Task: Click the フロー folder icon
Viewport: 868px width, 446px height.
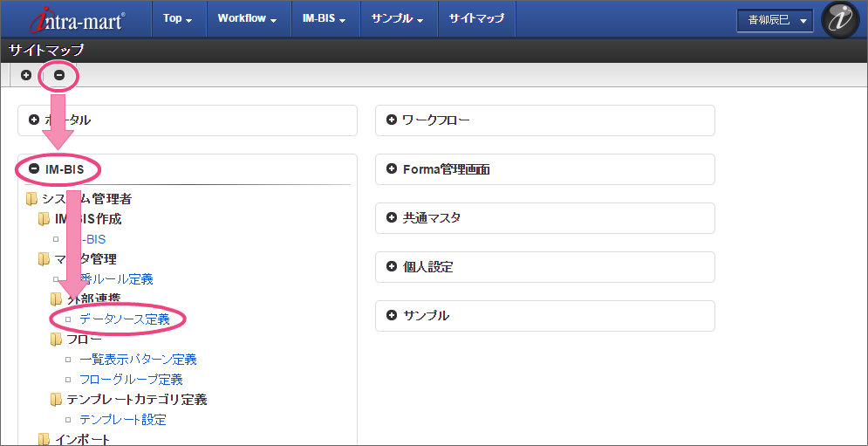Action: [x=56, y=339]
